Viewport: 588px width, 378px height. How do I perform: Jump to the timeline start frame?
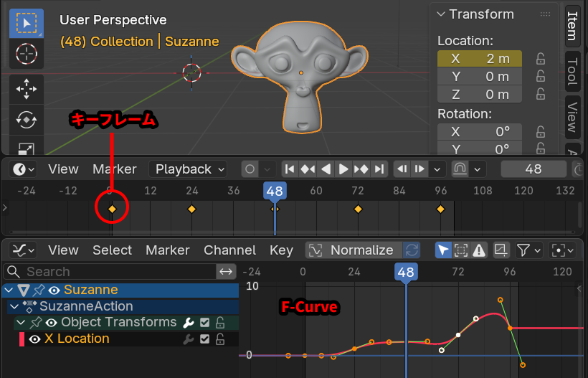click(290, 169)
